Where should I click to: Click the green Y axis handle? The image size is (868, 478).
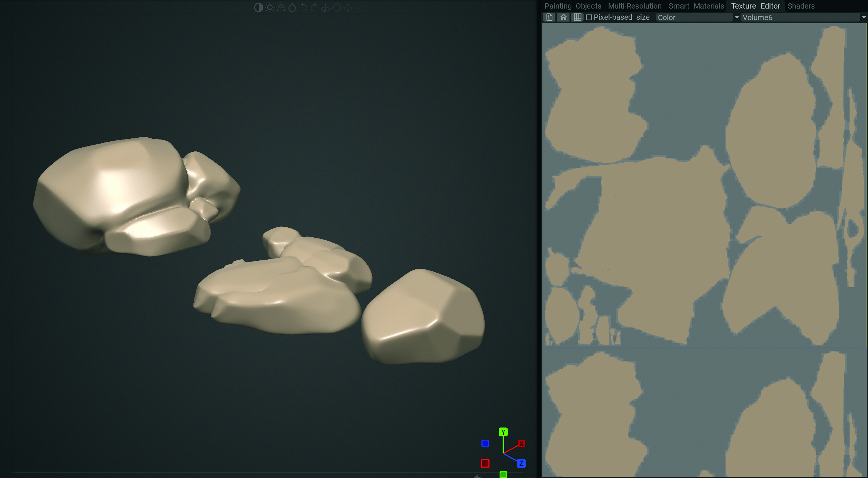(503, 432)
